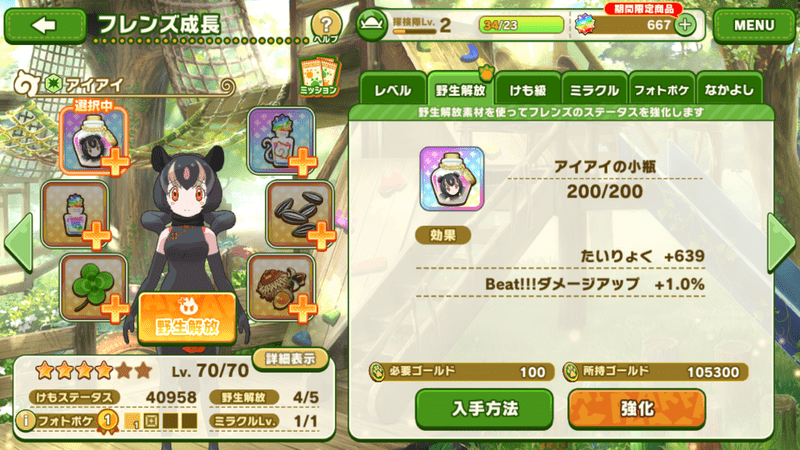
Task: Open the ヘルプ question mark icon
Action: (326, 26)
